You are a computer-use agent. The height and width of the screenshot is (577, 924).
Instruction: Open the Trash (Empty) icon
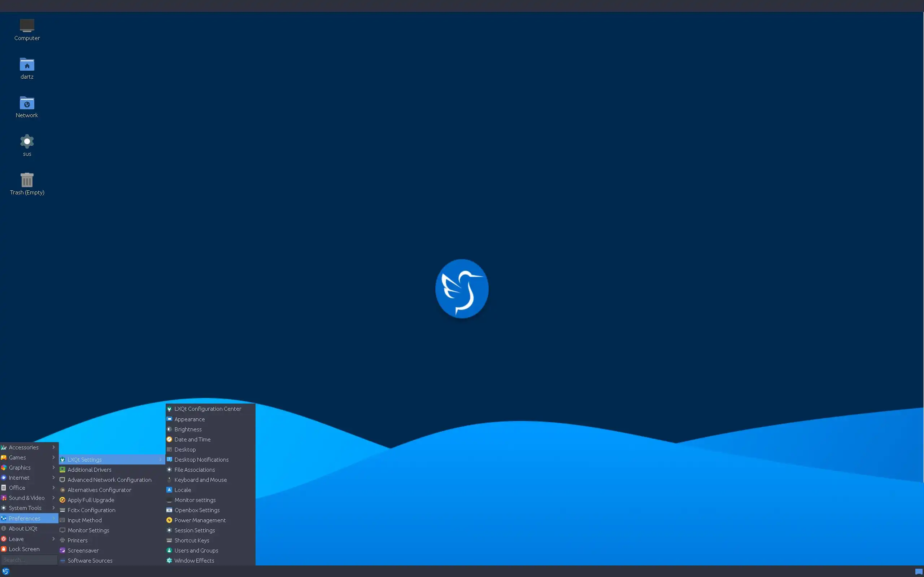pyautogui.click(x=27, y=180)
